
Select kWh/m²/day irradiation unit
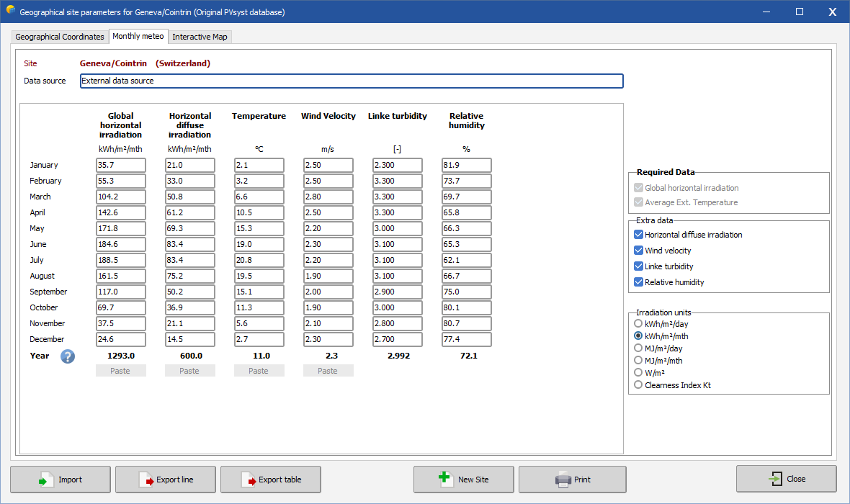(638, 323)
